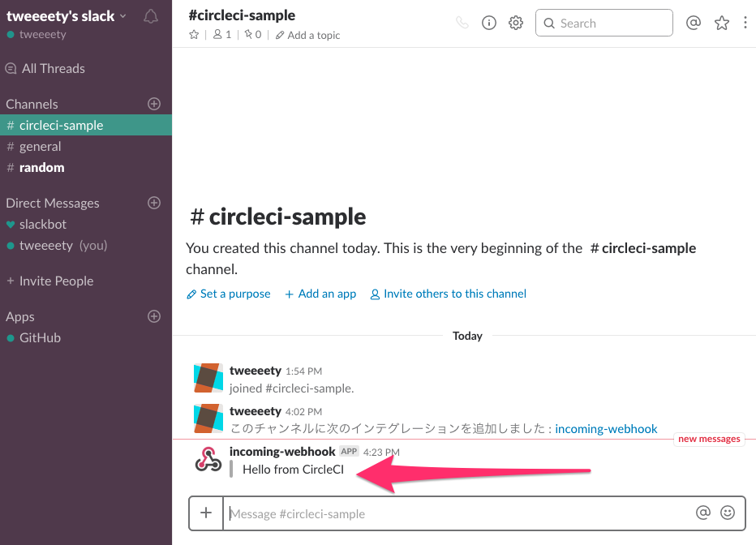
Task: Click the Direct Messages sidebar heading
Action: click(53, 204)
